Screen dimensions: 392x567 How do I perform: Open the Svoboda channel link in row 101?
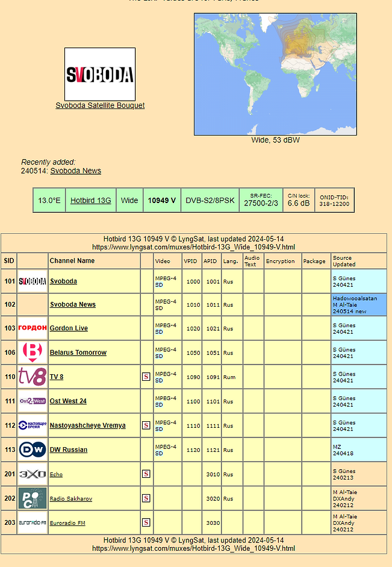(x=64, y=281)
